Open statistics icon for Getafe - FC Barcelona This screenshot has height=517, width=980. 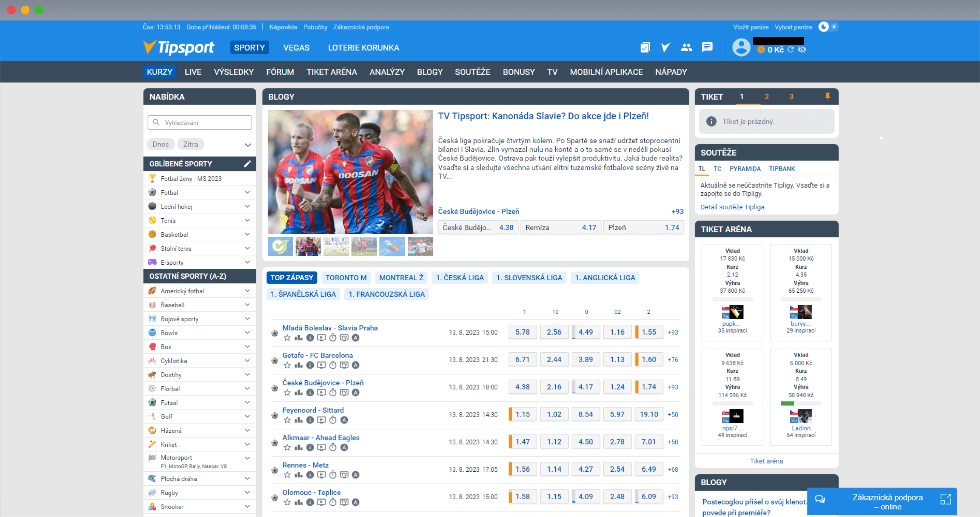tap(299, 365)
